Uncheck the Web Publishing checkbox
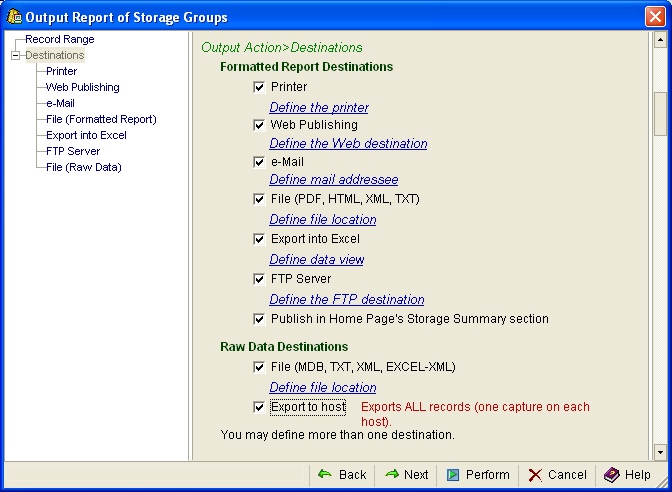The width and height of the screenshot is (672, 492). point(259,125)
